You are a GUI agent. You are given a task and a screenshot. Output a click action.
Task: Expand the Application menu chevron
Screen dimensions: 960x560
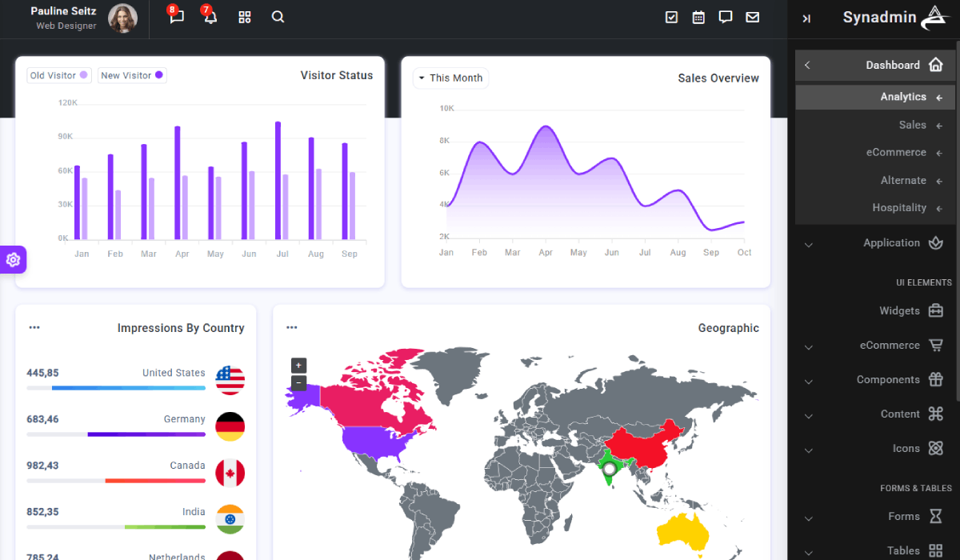click(x=808, y=245)
